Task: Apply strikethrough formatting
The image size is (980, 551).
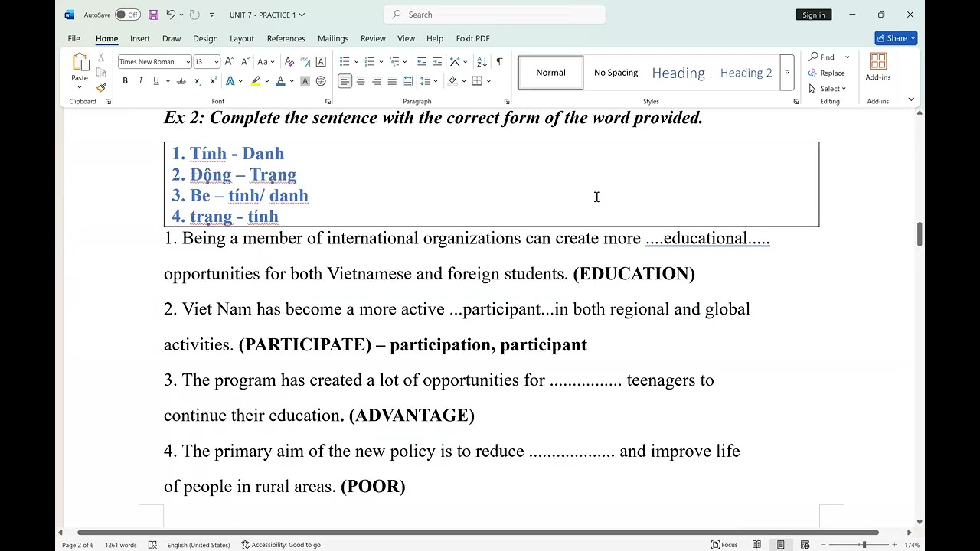Action: [181, 81]
